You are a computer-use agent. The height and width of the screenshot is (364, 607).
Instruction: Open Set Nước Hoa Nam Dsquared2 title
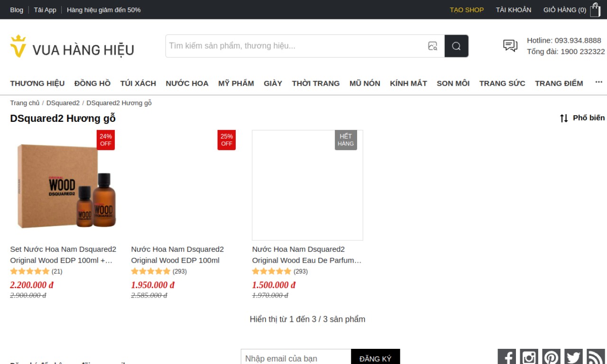63,255
